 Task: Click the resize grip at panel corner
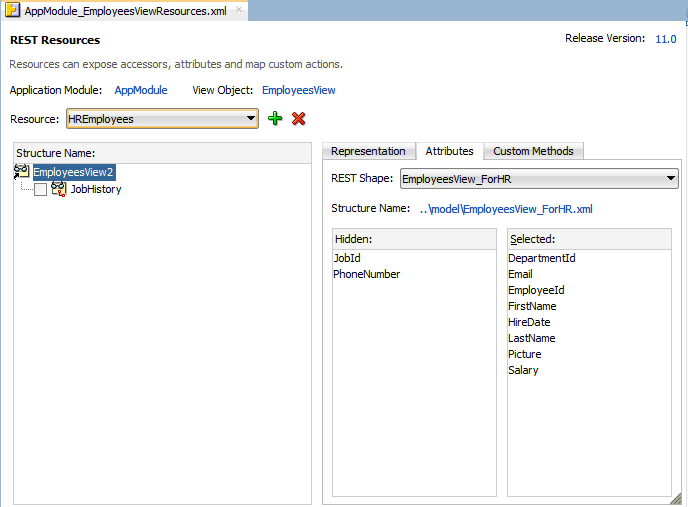676,499
